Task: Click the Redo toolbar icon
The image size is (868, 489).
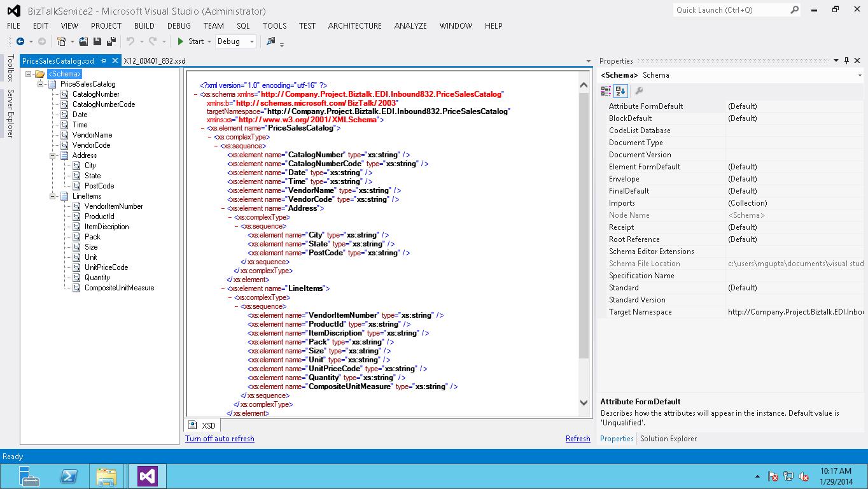Action: pyautogui.click(x=153, y=41)
